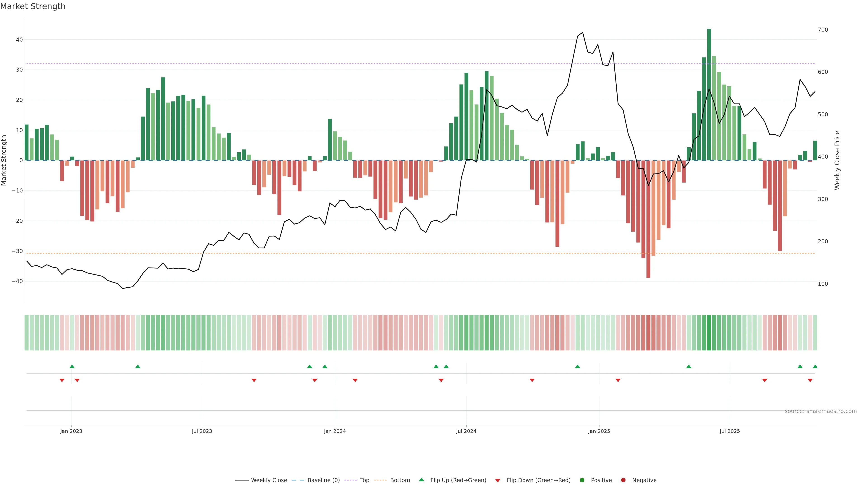Click the Market Strength chart title

pyautogui.click(x=33, y=6)
